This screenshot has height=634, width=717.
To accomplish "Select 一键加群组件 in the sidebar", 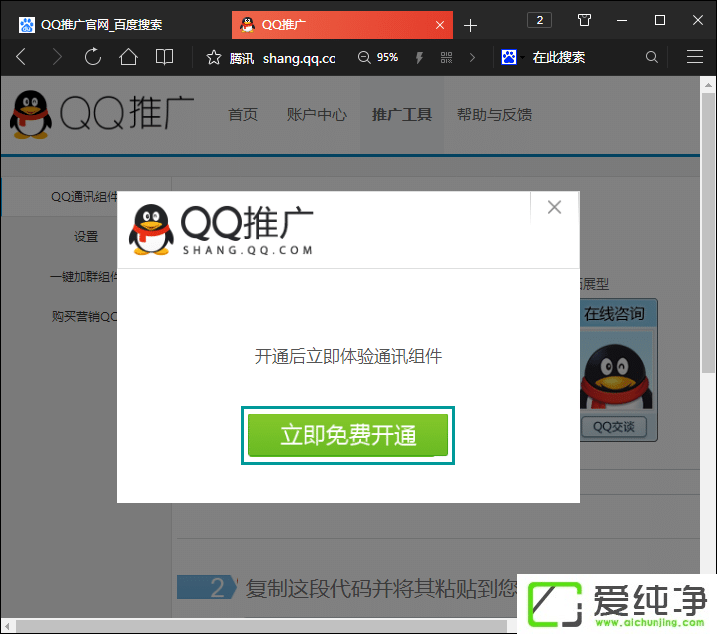I will click(84, 277).
